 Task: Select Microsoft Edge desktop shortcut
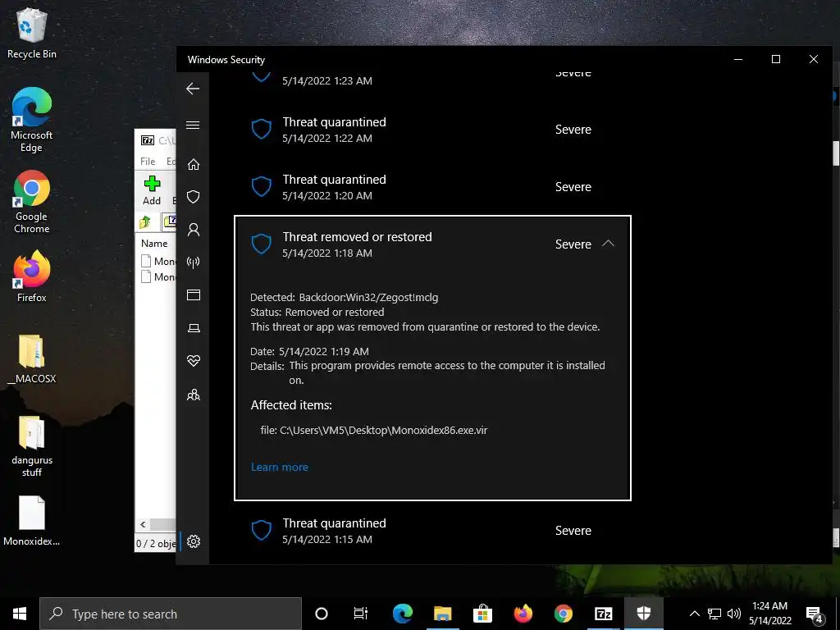point(32,120)
